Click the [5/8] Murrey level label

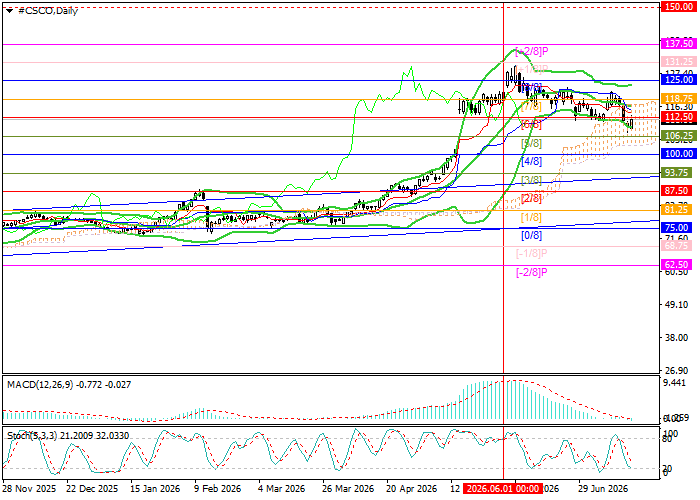531,144
